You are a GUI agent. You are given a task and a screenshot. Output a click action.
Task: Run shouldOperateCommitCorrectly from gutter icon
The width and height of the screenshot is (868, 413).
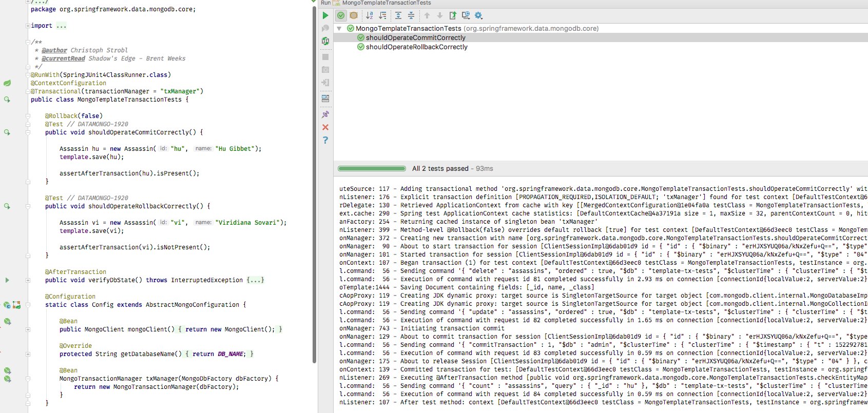pyautogui.click(x=7, y=132)
